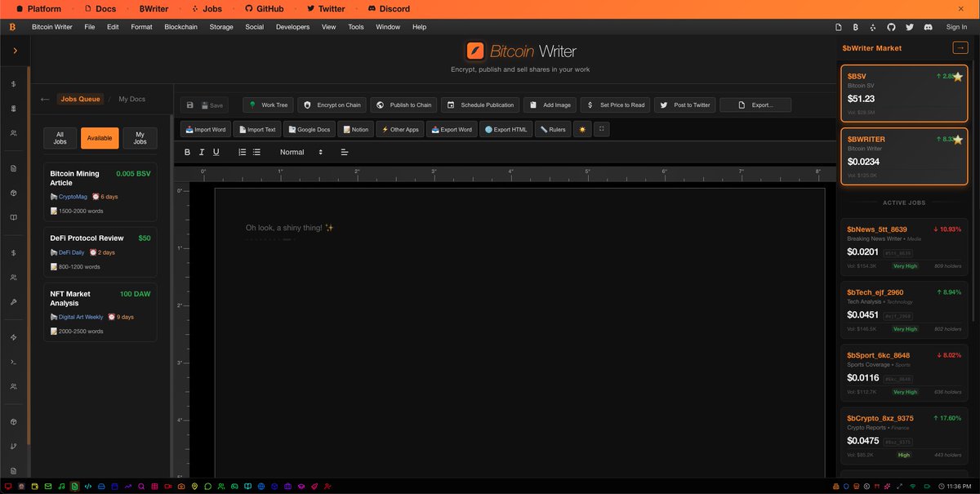Click the Add Image button
Image resolution: width=980 pixels, height=494 pixels.
click(x=550, y=105)
